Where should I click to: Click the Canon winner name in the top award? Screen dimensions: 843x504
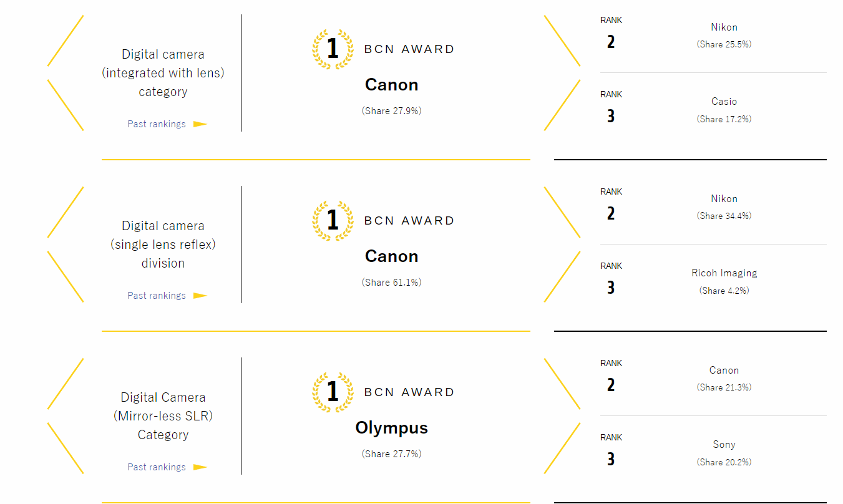pos(391,84)
